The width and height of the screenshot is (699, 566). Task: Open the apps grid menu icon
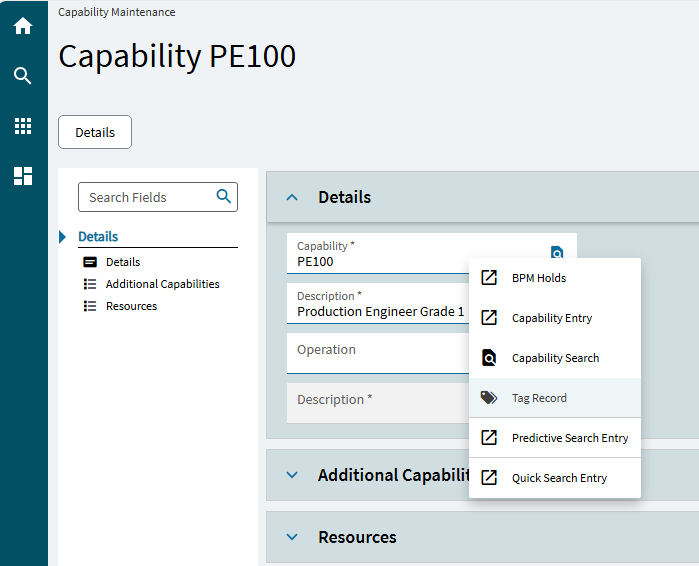(x=23, y=126)
